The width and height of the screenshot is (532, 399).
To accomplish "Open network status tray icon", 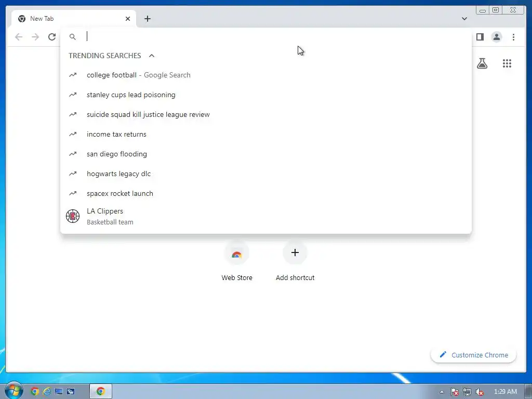I will [x=467, y=392].
